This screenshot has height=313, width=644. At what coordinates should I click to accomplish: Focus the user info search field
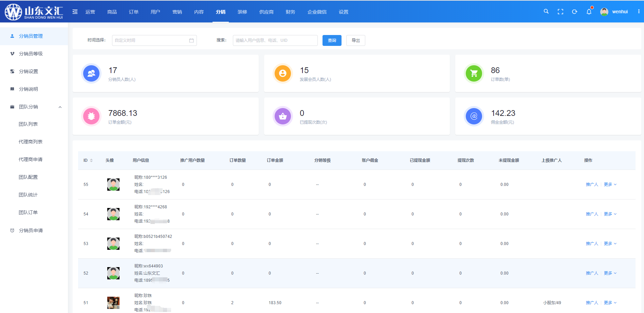click(x=275, y=40)
